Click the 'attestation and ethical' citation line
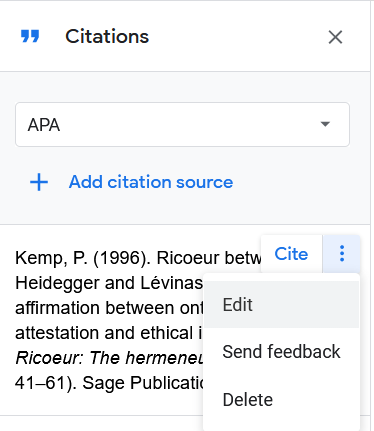The height and width of the screenshot is (431, 374). pos(109,333)
